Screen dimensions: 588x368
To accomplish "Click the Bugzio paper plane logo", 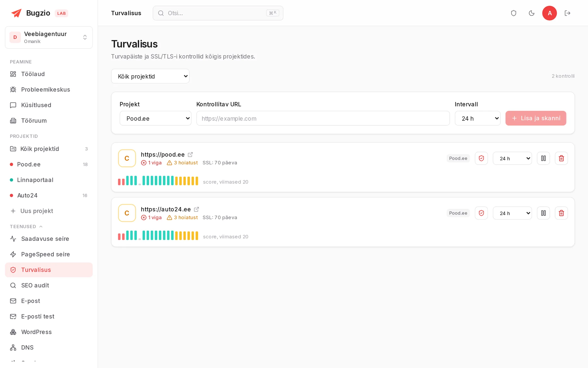I will tap(16, 13).
